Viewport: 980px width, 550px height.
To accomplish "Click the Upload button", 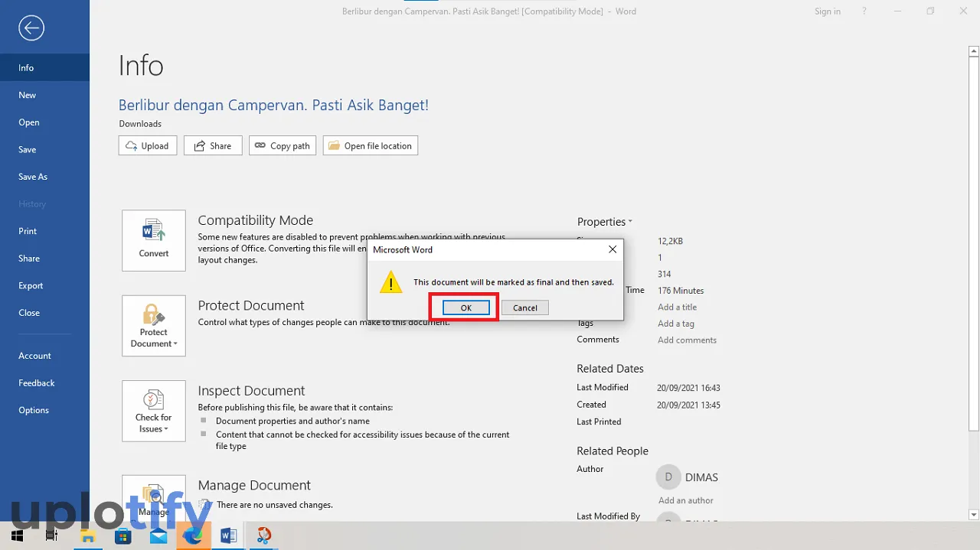I will click(x=148, y=145).
